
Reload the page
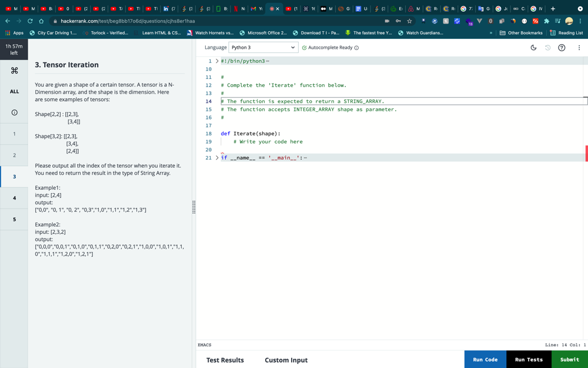point(30,21)
